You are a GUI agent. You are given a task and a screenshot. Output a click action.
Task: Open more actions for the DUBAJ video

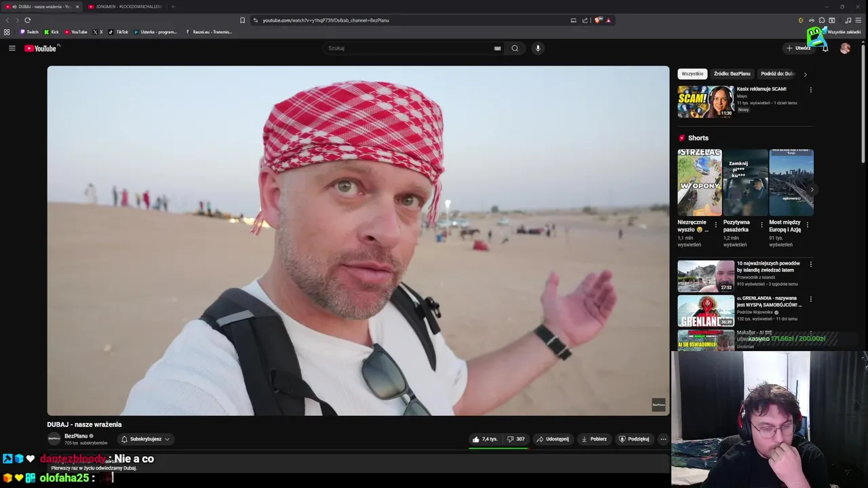pyautogui.click(x=663, y=439)
